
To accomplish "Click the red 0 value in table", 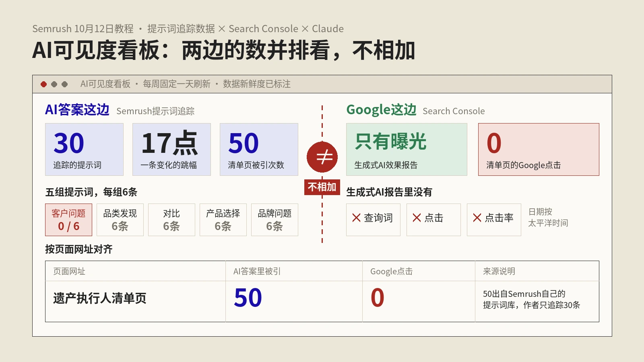I will coord(378,298).
